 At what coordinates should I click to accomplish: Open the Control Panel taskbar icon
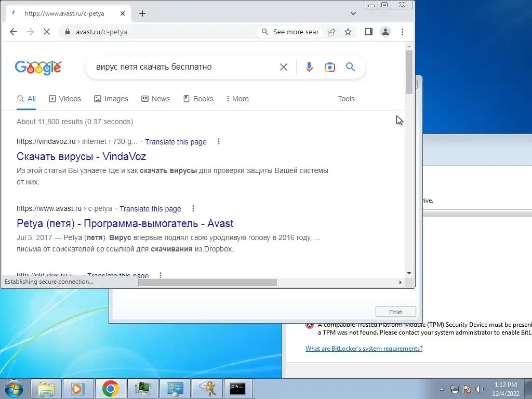click(175, 389)
